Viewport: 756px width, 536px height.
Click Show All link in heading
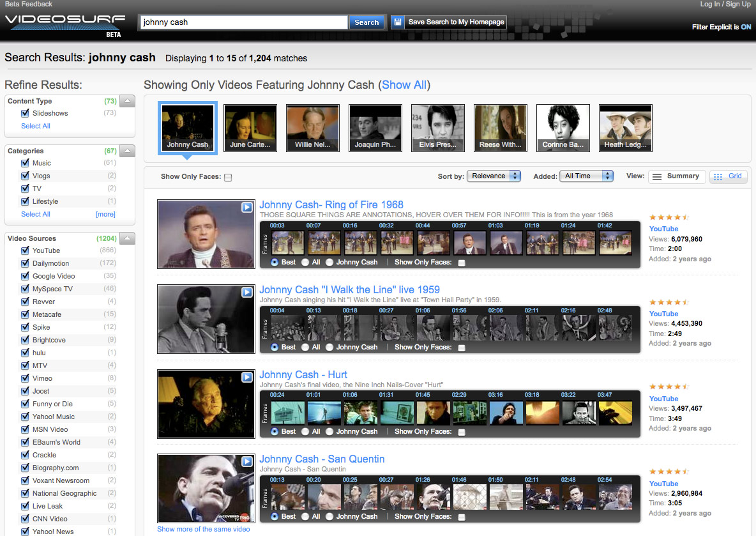point(404,85)
